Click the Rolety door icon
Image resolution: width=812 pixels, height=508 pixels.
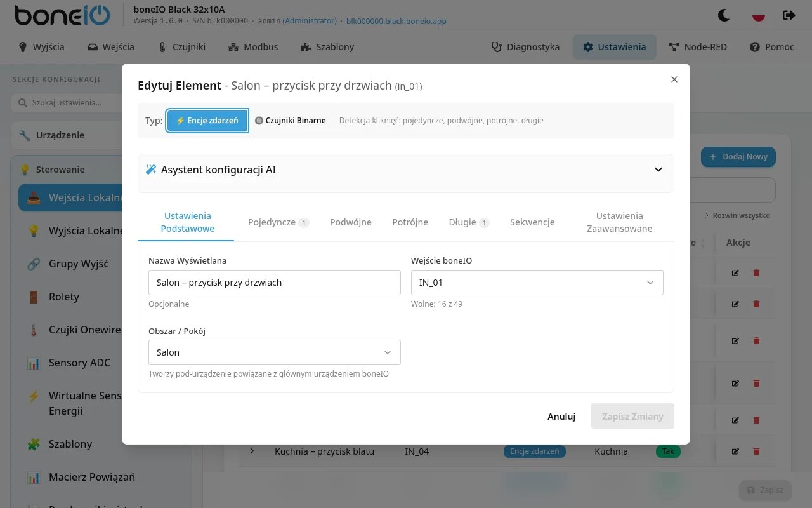[x=34, y=297]
